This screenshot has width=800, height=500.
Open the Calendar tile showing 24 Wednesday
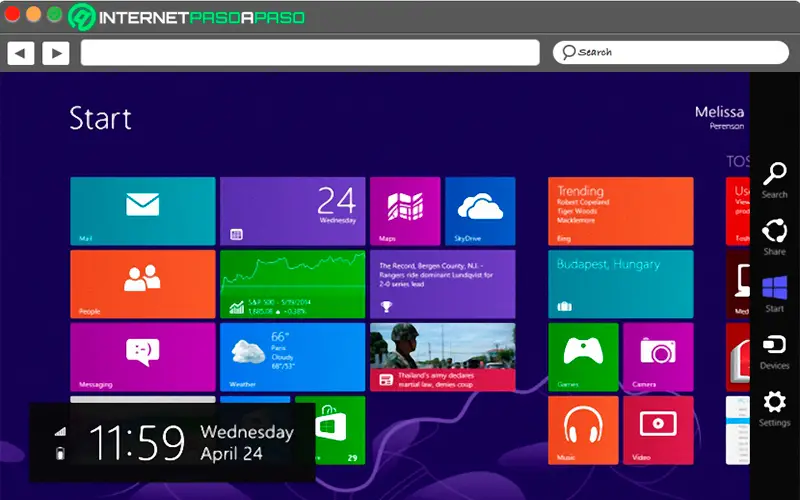click(x=292, y=211)
